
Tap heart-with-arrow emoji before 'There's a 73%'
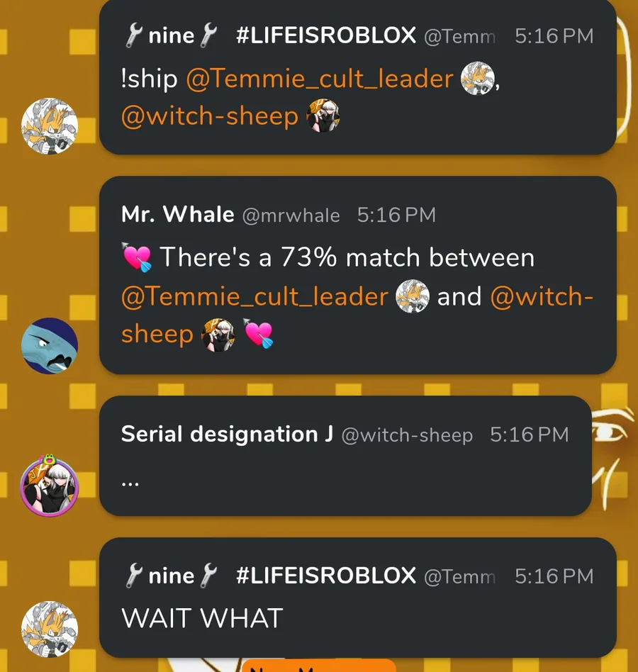(x=137, y=257)
